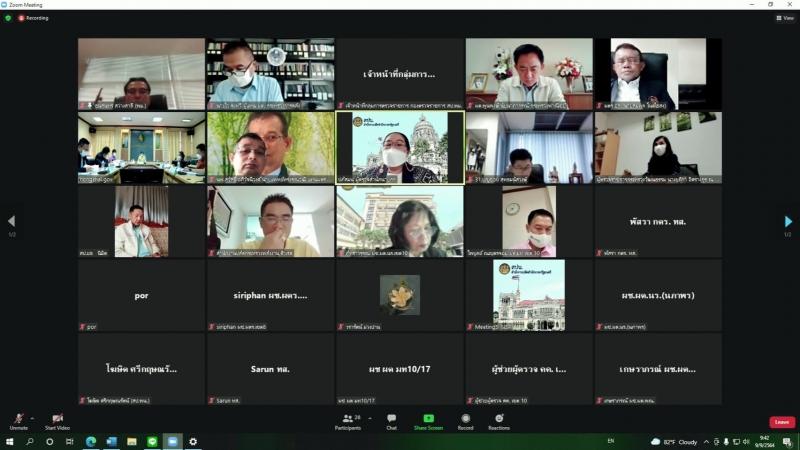Select the 'siriphan' participant tile
Image resolution: width=800 pixels, height=450 pixels.
tap(270, 295)
